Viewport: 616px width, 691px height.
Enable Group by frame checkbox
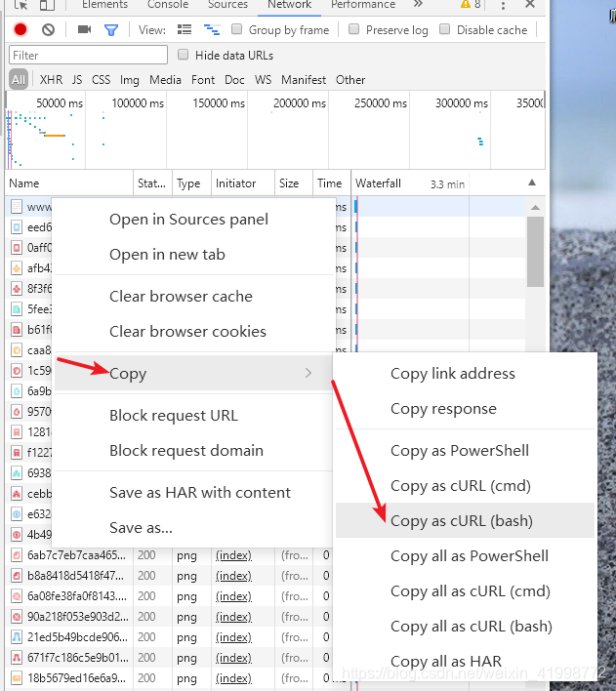pos(237,29)
